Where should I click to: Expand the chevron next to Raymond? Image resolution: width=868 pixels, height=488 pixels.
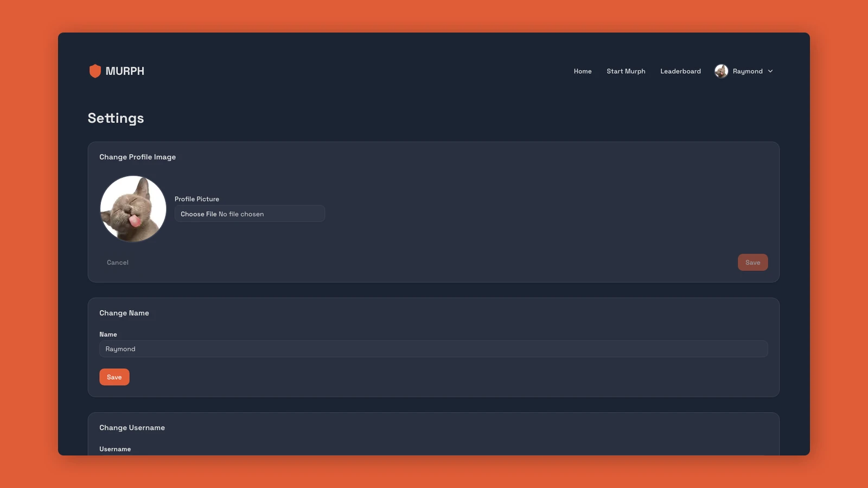tap(770, 71)
